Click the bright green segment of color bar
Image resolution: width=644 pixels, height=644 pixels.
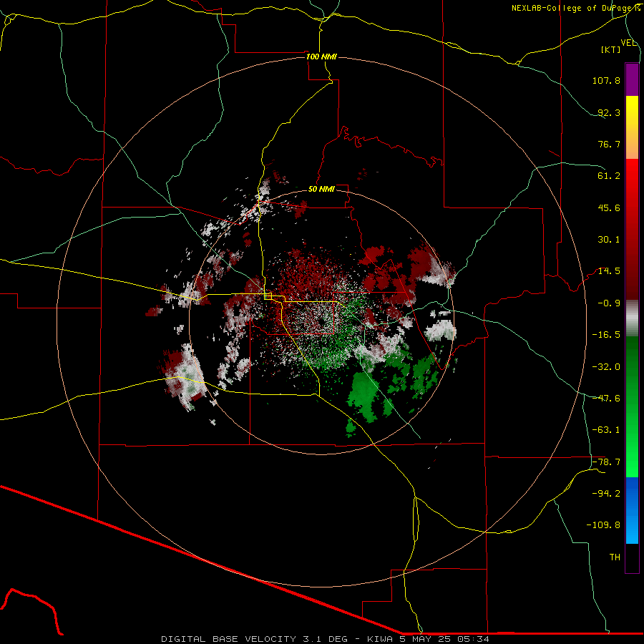coord(632,406)
